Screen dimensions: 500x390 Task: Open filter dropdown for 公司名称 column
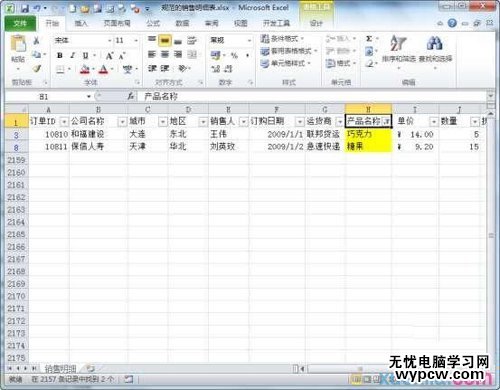point(122,122)
